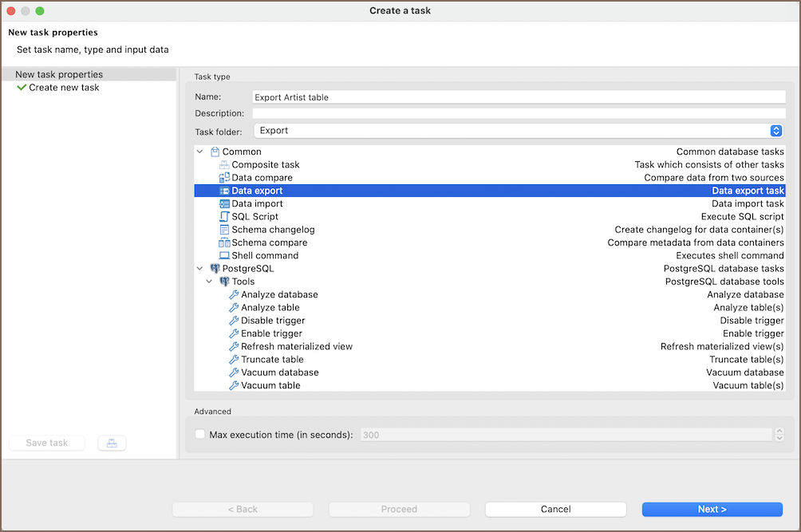Click the Truncate table wrench icon
This screenshot has width=801, height=532.
[234, 360]
